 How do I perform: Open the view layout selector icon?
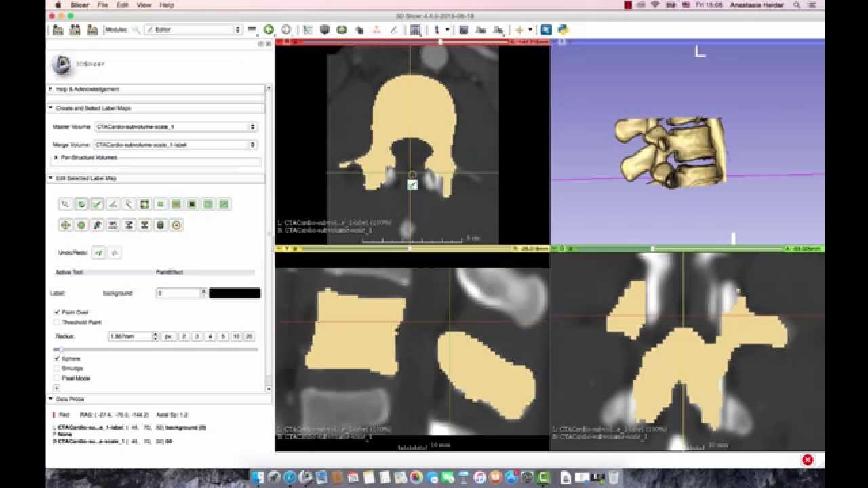click(415, 30)
